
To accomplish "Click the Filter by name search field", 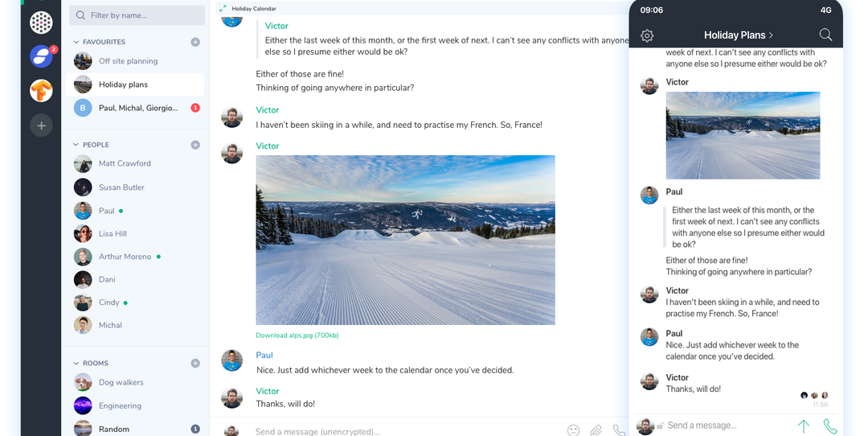I will [x=137, y=15].
